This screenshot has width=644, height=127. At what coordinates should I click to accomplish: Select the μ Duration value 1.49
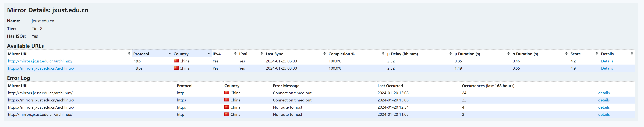(x=458, y=68)
